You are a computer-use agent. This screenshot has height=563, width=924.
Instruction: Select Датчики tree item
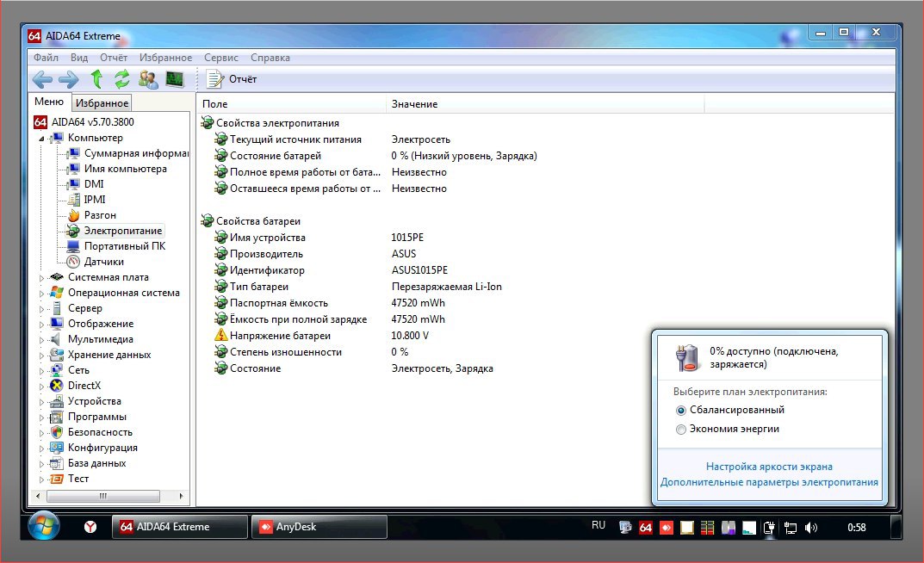coord(103,262)
